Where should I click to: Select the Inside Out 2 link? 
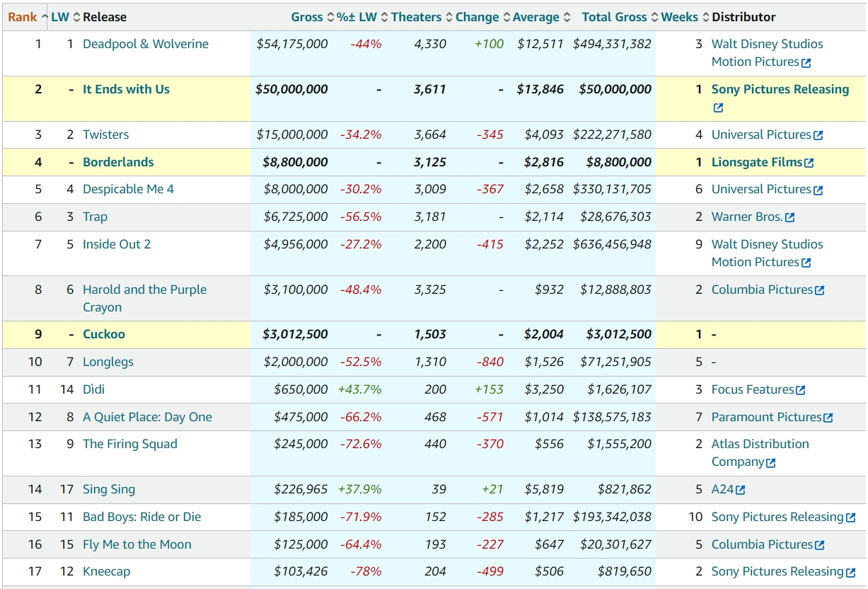click(x=117, y=244)
